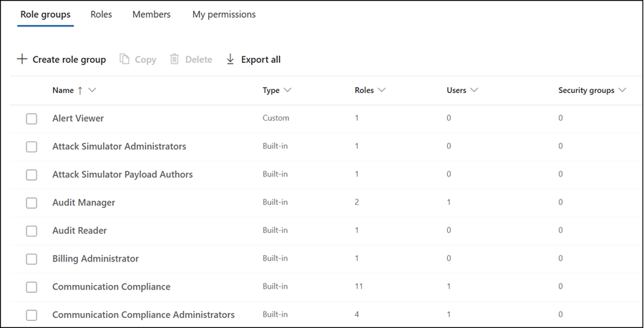Switch to the Role groups tab
Screen dimensions: 644x328
[x=46, y=14]
